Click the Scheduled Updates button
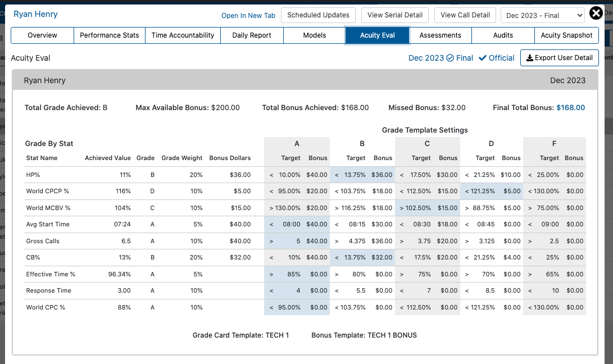The image size is (613, 364). [318, 15]
